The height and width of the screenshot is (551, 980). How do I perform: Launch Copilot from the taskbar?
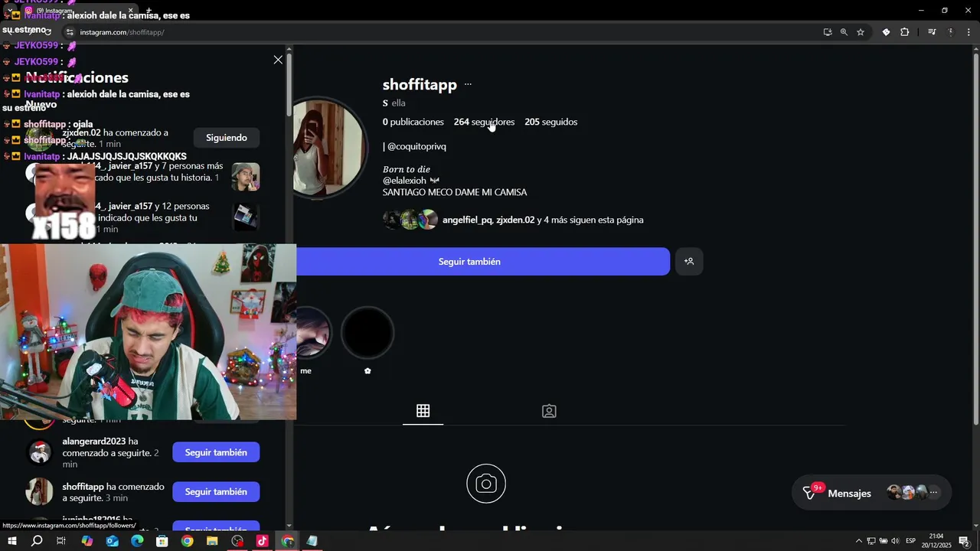[87, 541]
